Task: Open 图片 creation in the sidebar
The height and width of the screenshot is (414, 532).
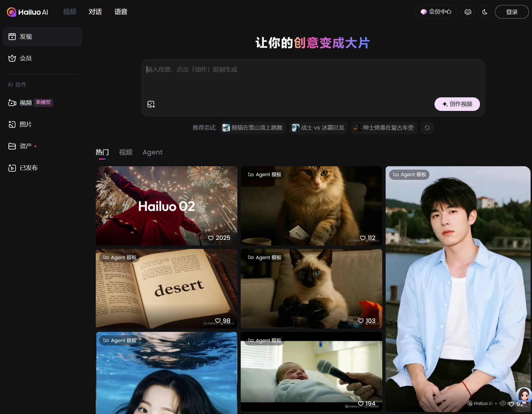Action: 25,124
